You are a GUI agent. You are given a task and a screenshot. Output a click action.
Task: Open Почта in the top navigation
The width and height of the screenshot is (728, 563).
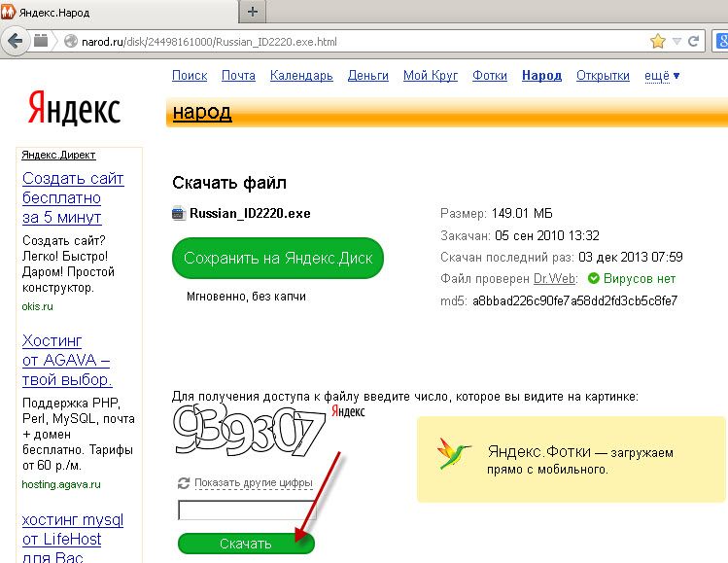(238, 75)
